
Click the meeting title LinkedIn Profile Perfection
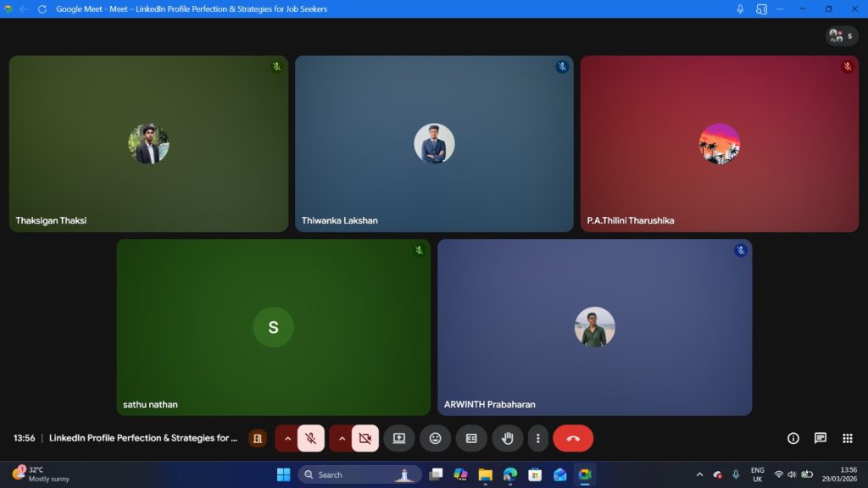142,438
